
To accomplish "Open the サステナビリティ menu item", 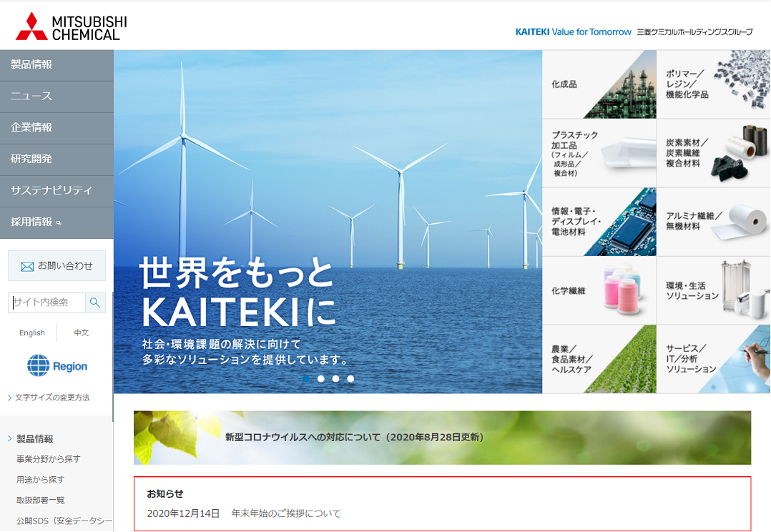I will pos(57,191).
